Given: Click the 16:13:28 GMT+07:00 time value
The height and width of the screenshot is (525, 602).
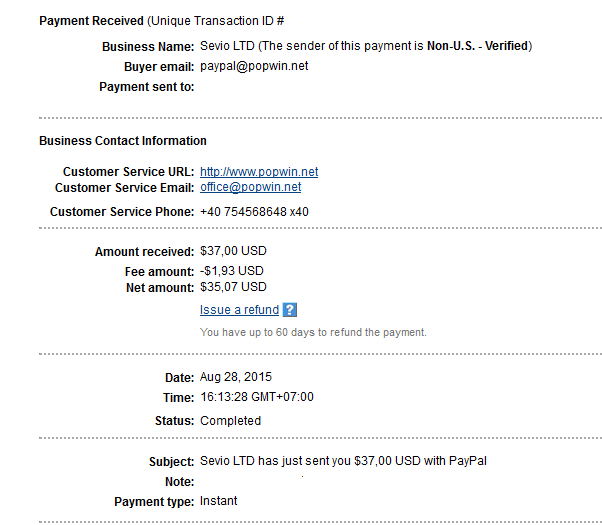Looking at the screenshot, I should (257, 397).
